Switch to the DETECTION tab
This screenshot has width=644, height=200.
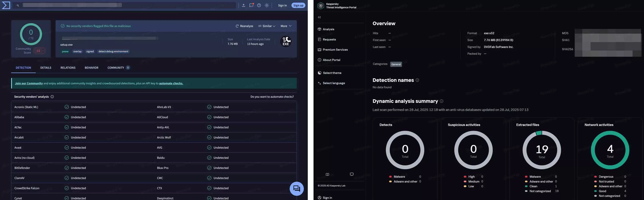(x=24, y=68)
